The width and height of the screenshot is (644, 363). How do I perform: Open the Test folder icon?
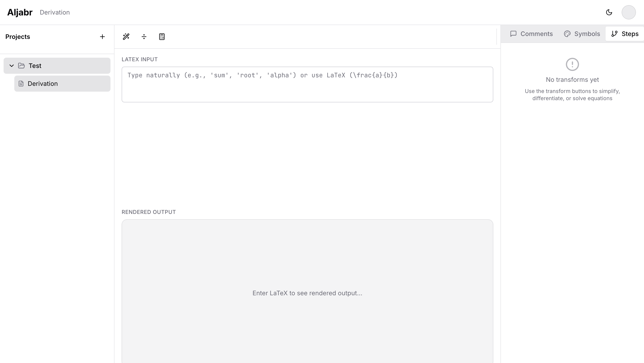tap(21, 65)
